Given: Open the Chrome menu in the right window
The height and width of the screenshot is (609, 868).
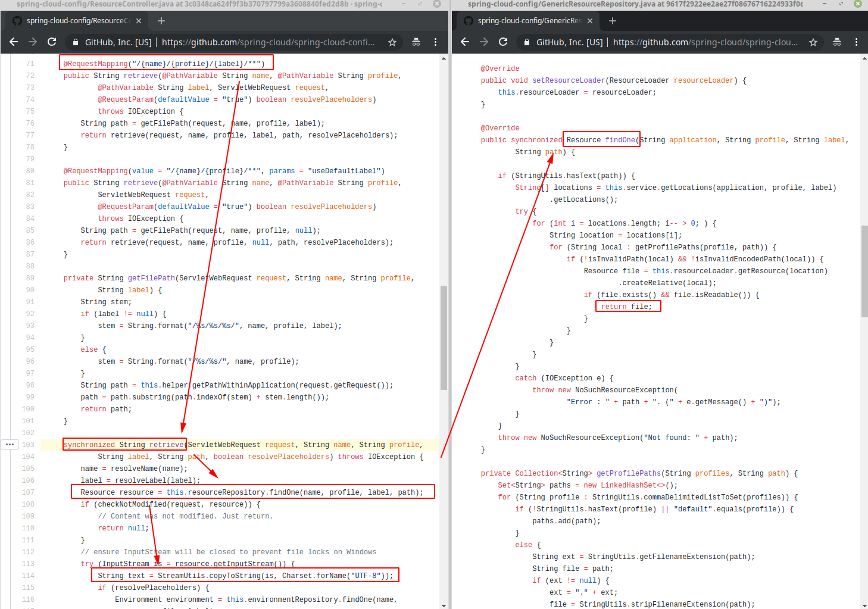Looking at the screenshot, I should tap(856, 42).
